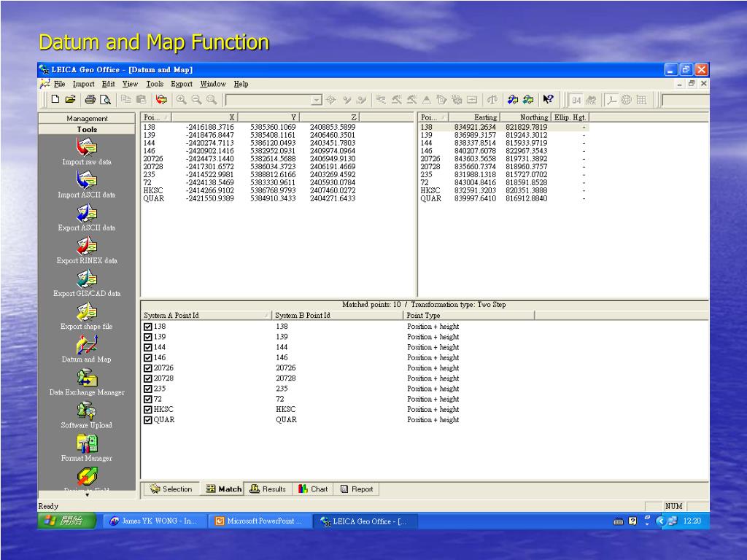Select X value -2416188.3716
The height and width of the screenshot is (560, 747).
coord(209,127)
